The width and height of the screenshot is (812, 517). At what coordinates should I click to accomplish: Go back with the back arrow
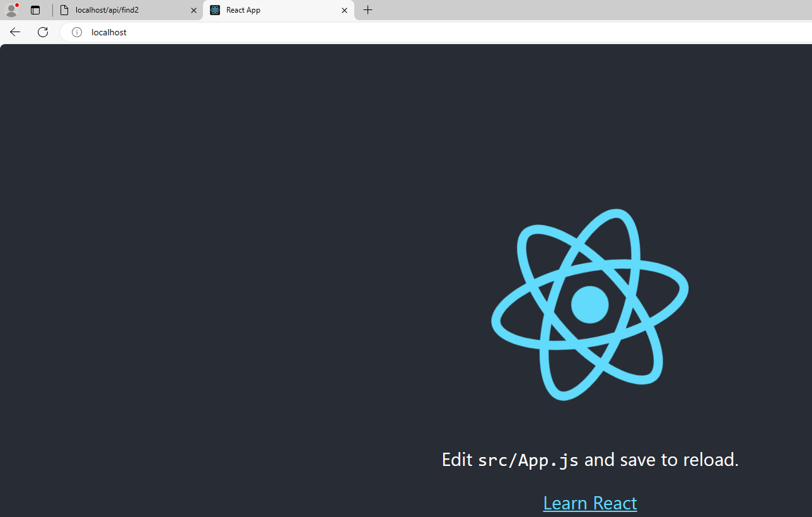tap(15, 32)
